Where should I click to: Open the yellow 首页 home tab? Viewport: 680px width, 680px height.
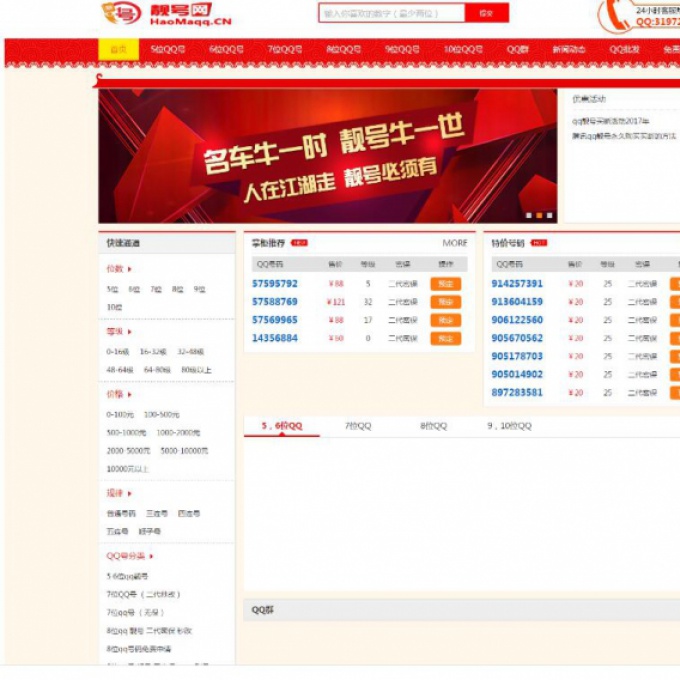point(118,49)
